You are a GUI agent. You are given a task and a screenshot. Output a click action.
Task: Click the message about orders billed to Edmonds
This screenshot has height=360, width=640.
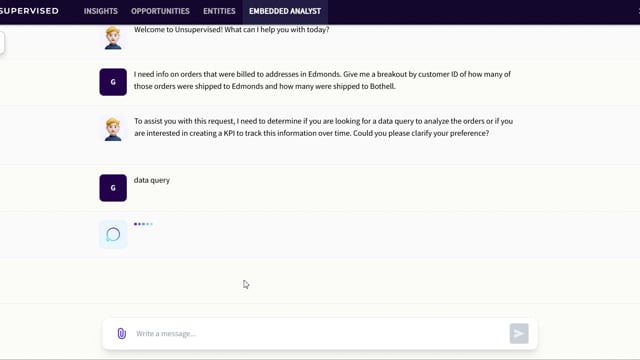pyautogui.click(x=322, y=80)
